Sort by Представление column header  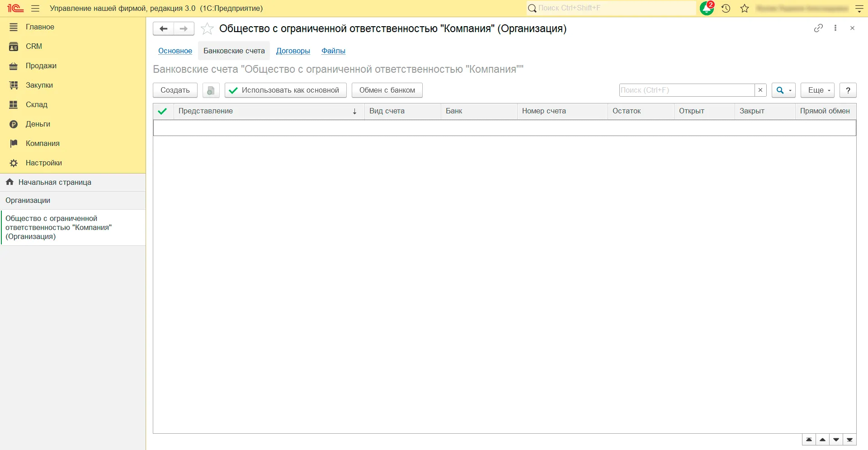point(267,111)
